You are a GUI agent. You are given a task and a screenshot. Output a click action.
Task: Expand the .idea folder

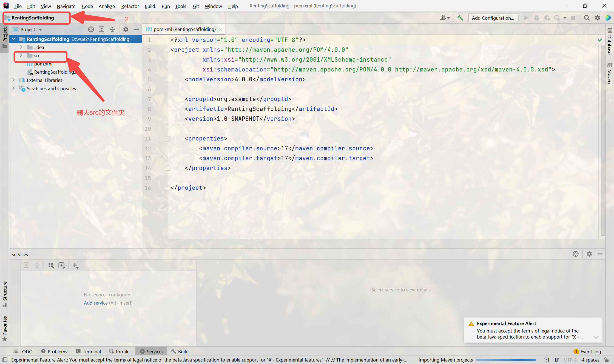pos(21,47)
